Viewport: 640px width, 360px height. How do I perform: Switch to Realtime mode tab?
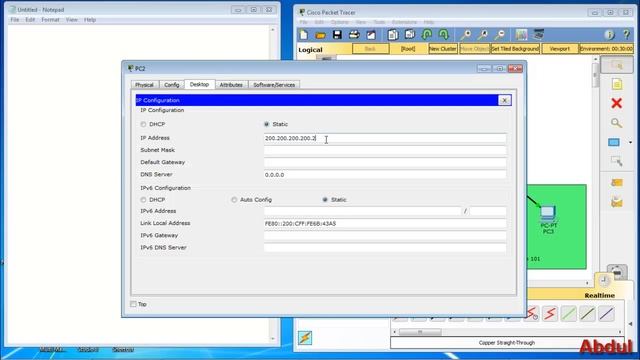tap(599, 295)
